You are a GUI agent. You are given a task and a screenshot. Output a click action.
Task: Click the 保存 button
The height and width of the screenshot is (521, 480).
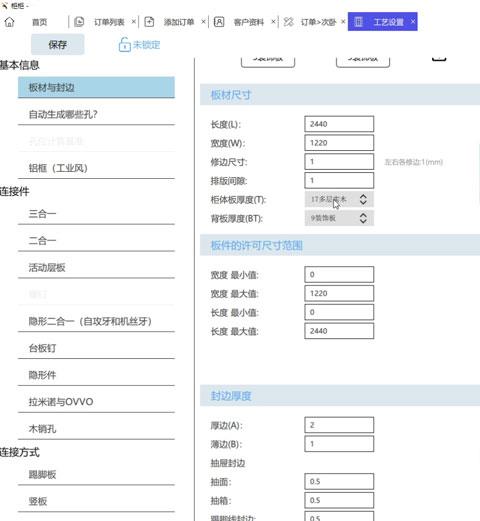pyautogui.click(x=58, y=44)
